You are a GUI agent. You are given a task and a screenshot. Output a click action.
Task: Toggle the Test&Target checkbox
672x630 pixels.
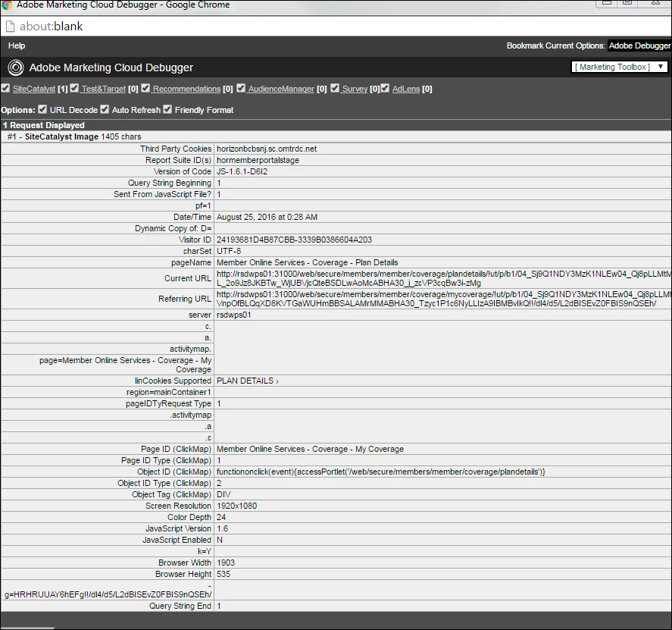click(74, 88)
